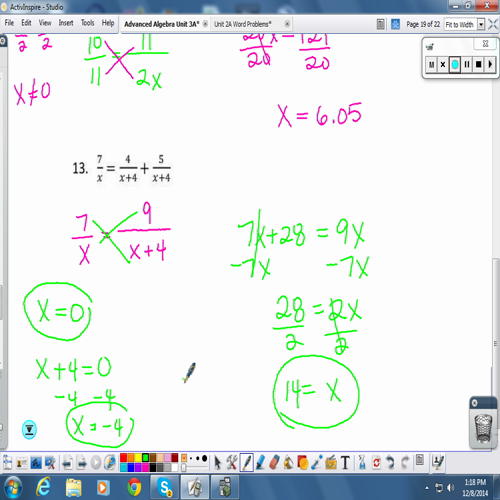Open the Tools menu

pos(88,23)
